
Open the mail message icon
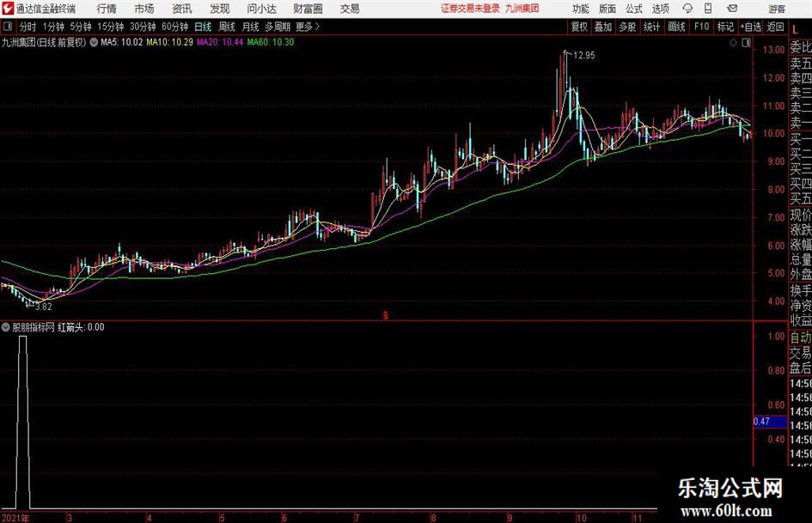point(732,9)
